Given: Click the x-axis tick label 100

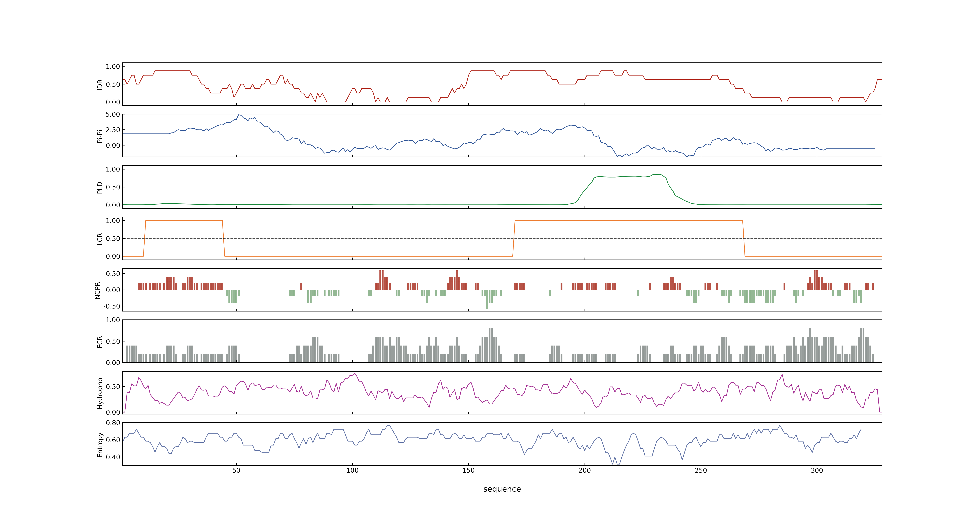Looking at the screenshot, I should coord(352,470).
